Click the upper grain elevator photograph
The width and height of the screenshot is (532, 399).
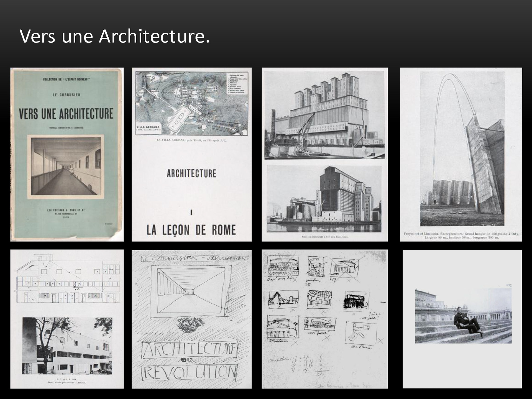pyautogui.click(x=324, y=115)
